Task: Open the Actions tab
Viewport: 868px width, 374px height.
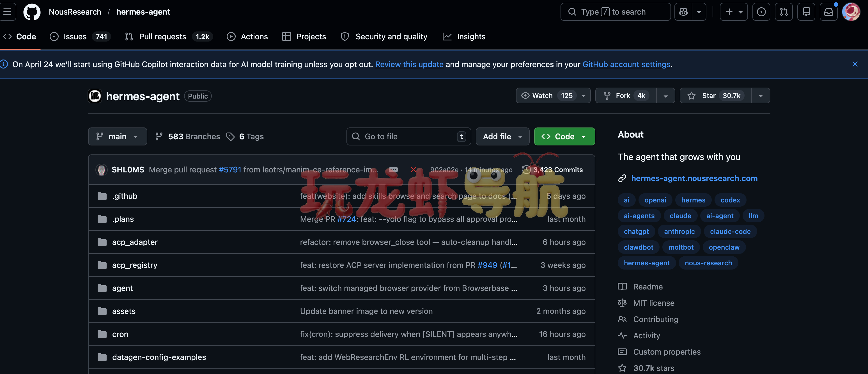Action: coord(247,37)
